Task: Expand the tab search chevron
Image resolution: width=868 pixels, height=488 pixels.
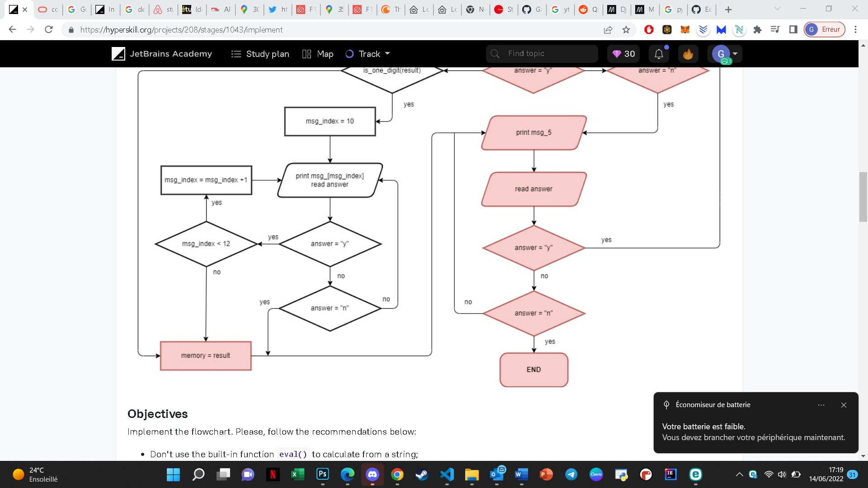Action: click(777, 9)
